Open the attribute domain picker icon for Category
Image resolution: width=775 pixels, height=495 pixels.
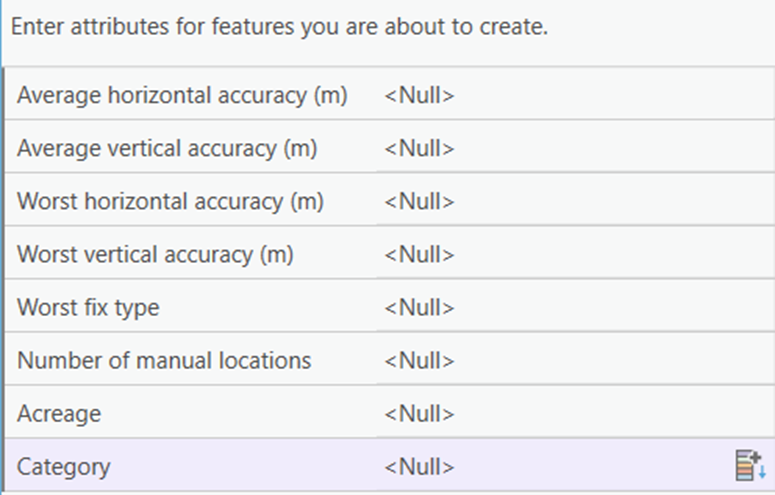(x=750, y=465)
